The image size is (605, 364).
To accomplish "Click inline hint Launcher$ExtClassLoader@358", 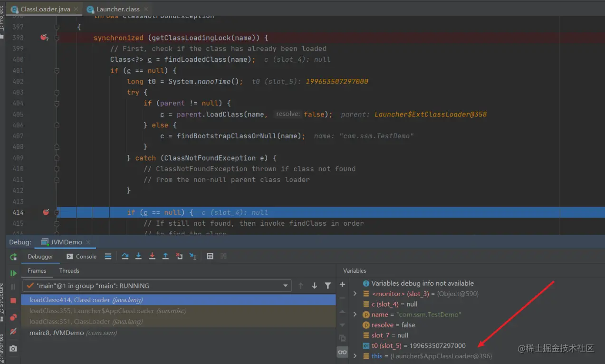I will coord(431,114).
